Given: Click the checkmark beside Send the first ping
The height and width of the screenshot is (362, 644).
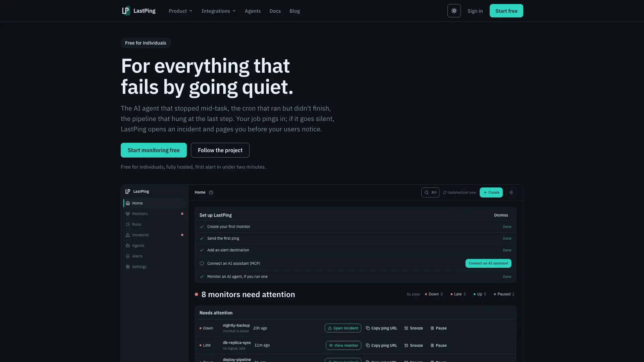Looking at the screenshot, I should (x=202, y=239).
